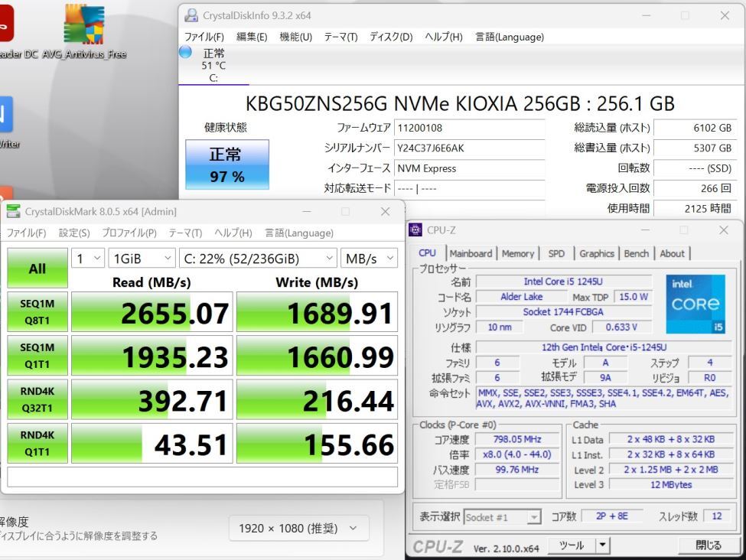Click the blue 51°C disk temperature status icon
Screen dimensions: 746x560
click(x=184, y=52)
